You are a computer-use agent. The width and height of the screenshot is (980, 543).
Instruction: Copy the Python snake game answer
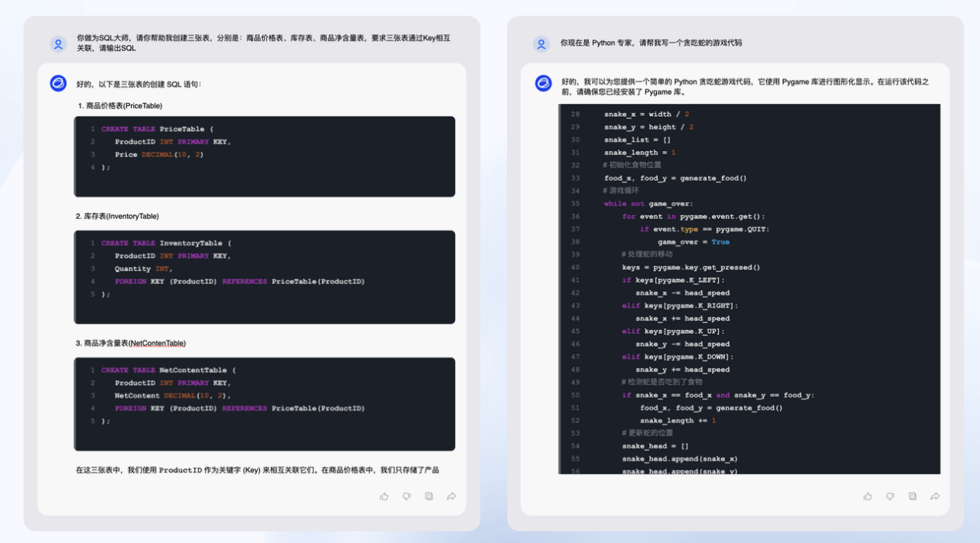pyautogui.click(x=913, y=497)
